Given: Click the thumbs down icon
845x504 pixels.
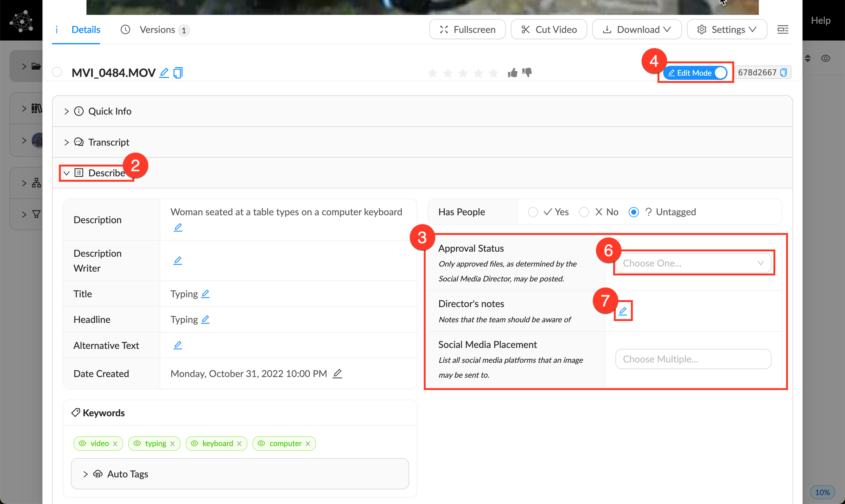Looking at the screenshot, I should (527, 72).
